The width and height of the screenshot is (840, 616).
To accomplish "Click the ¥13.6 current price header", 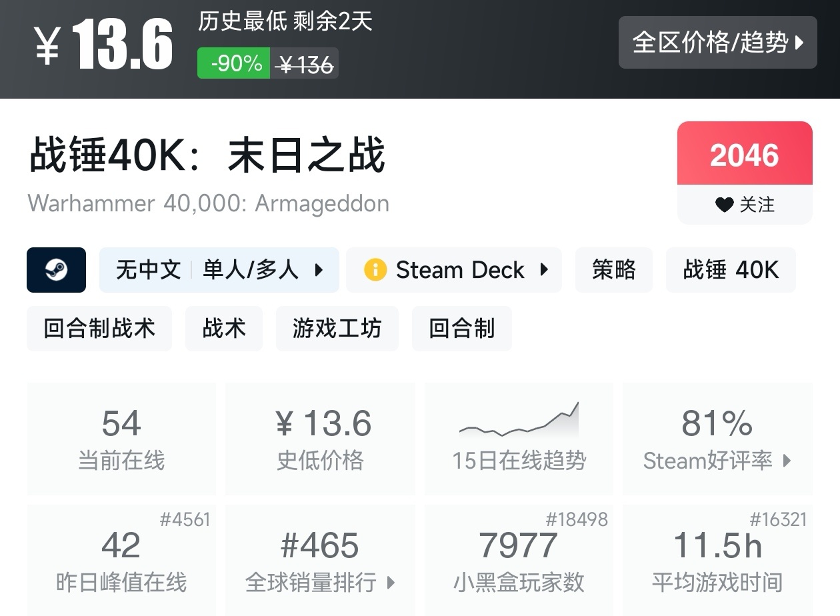I will click(103, 45).
